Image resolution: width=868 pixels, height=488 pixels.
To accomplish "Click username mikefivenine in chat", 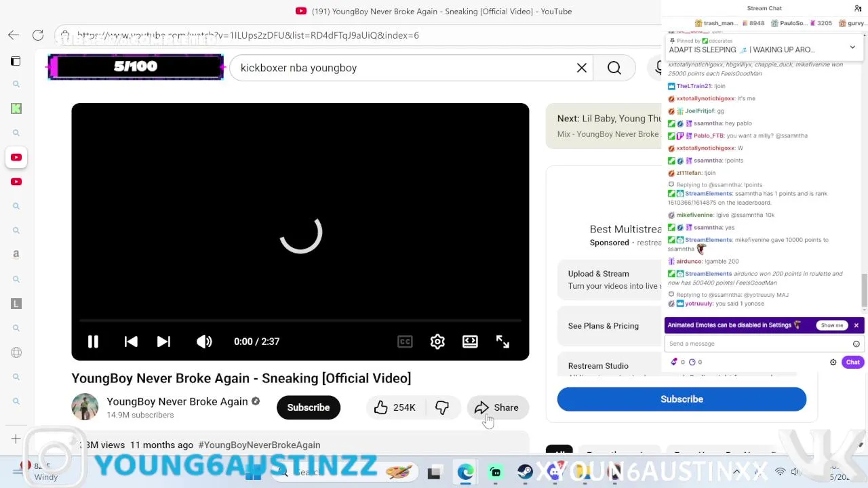I will pos(694,215).
